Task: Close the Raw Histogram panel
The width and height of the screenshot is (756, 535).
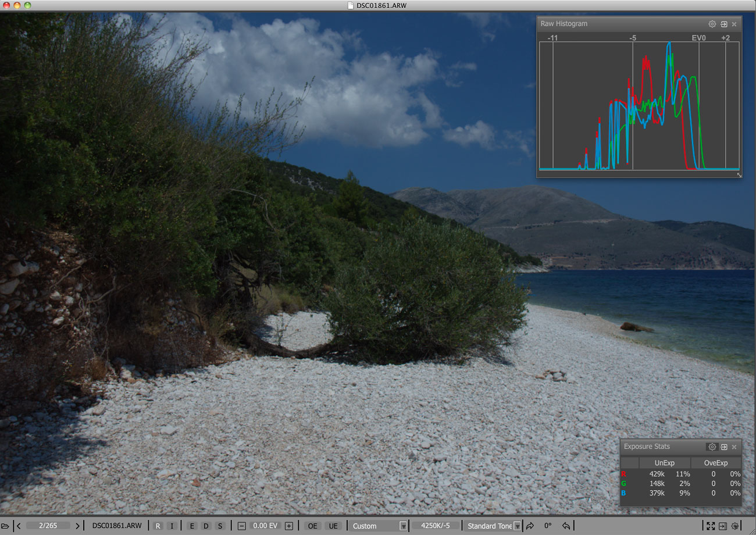Action: pyautogui.click(x=734, y=24)
